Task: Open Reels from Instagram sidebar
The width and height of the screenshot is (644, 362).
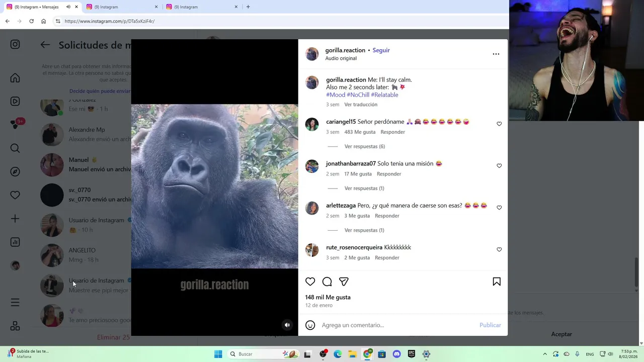Action: pos(15,101)
